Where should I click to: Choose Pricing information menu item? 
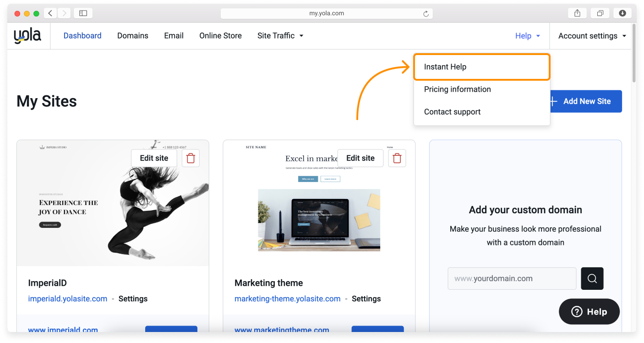(457, 89)
